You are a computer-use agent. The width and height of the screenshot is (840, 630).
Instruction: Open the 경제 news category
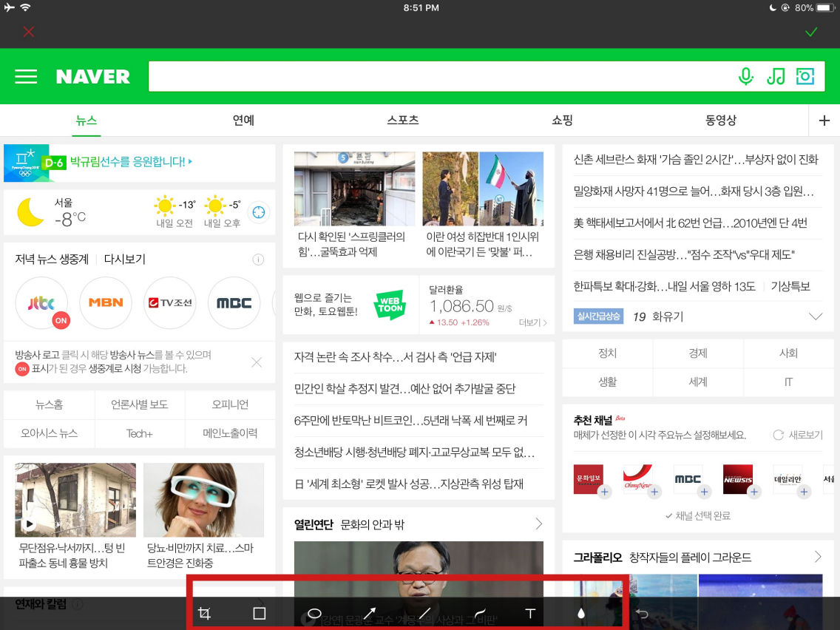pyautogui.click(x=698, y=353)
